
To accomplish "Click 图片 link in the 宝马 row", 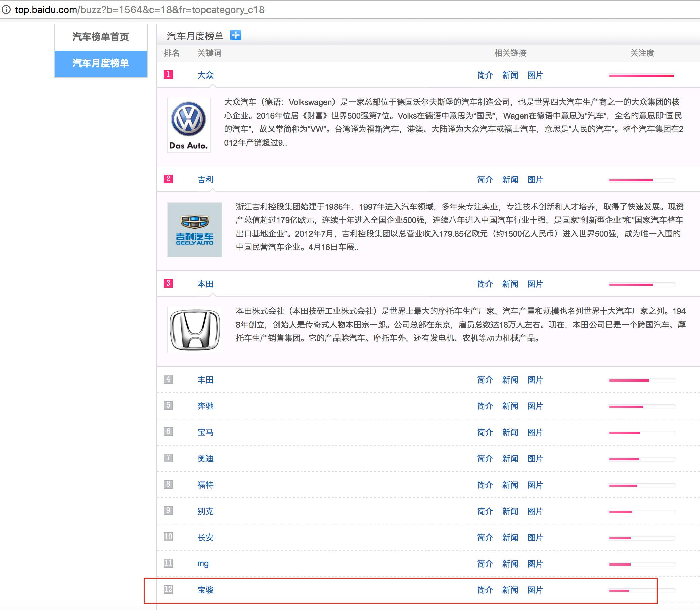I will pos(535,433).
